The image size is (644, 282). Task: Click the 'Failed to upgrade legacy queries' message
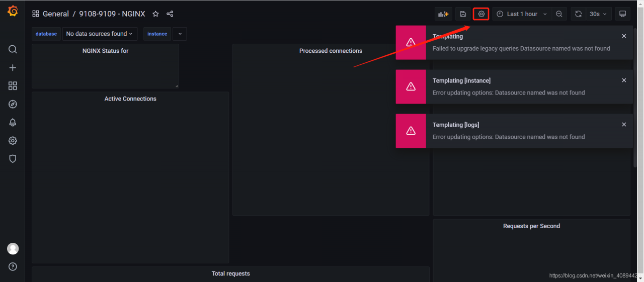click(521, 49)
